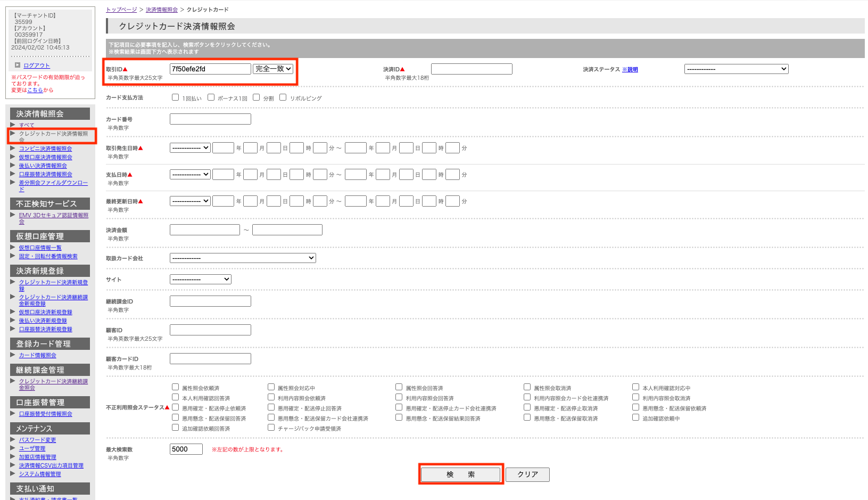Enable the リボルビング checkbox

[283, 97]
